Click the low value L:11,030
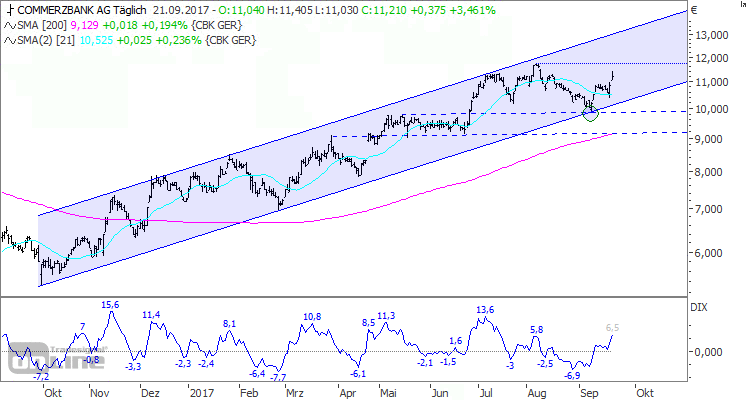The image size is (746, 400). (336, 10)
